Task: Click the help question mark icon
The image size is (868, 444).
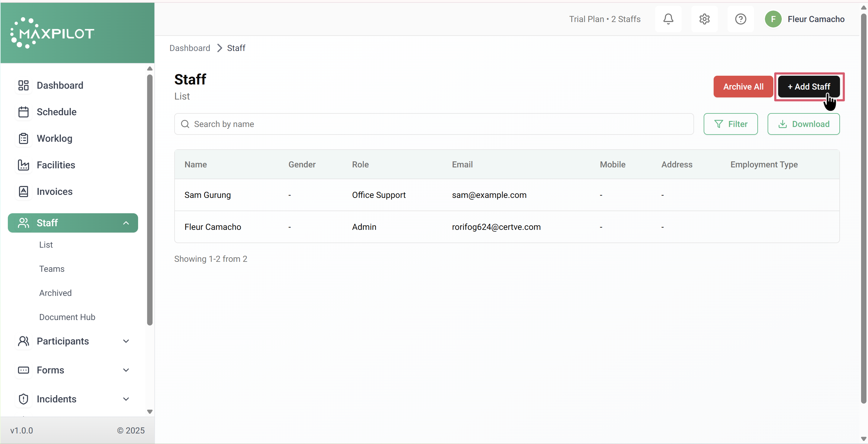Action: (740, 19)
